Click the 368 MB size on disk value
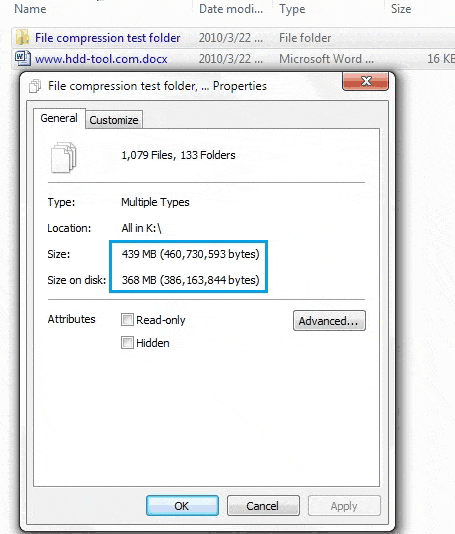This screenshot has height=534, width=455. pyautogui.click(x=191, y=280)
